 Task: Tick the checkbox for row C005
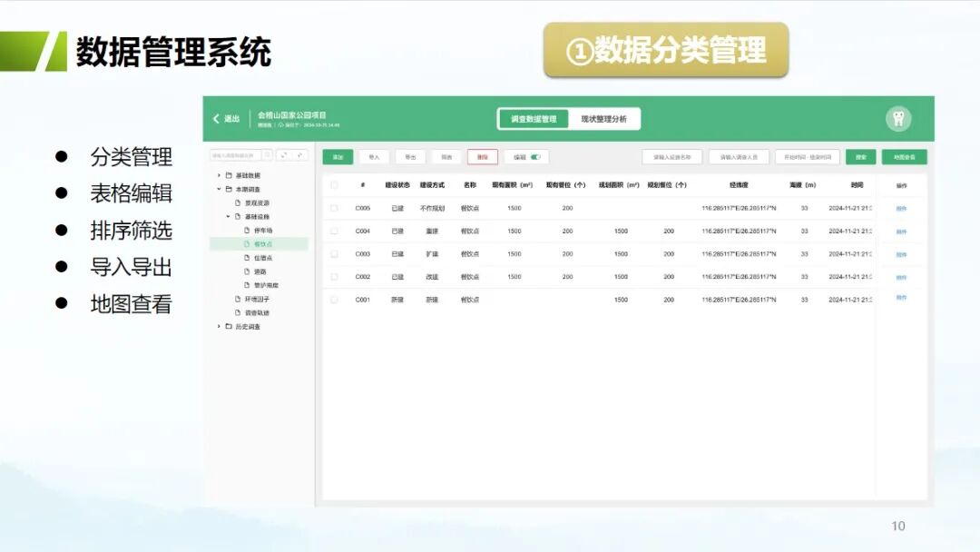(x=334, y=208)
